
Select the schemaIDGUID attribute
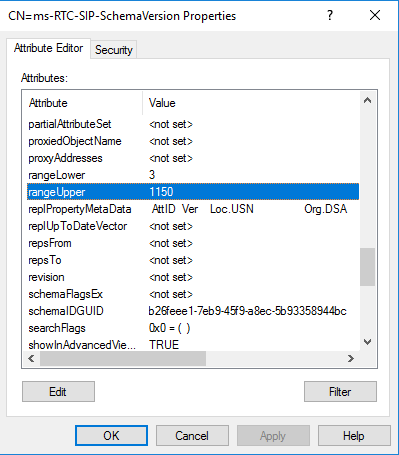click(x=193, y=311)
